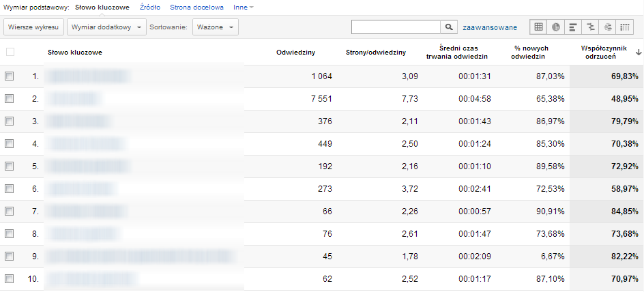The width and height of the screenshot is (644, 292).
Task: Switch to performance bar view
Action: coord(573,27)
